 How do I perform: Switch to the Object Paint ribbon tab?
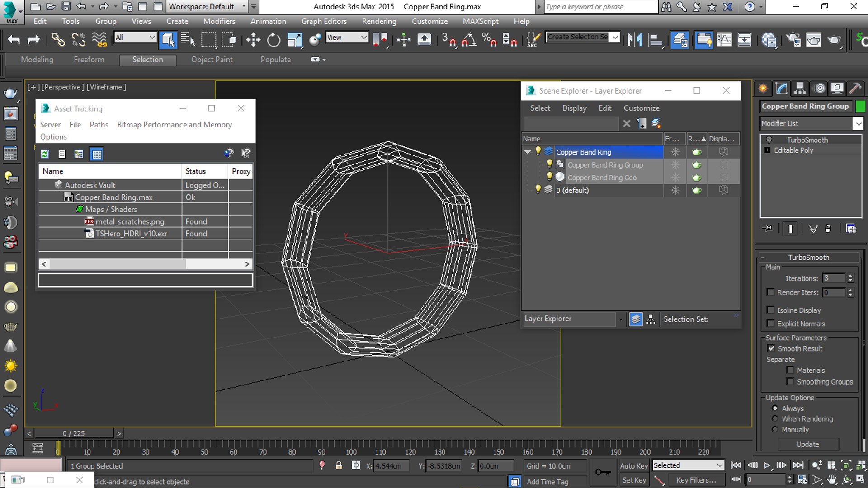pos(212,60)
